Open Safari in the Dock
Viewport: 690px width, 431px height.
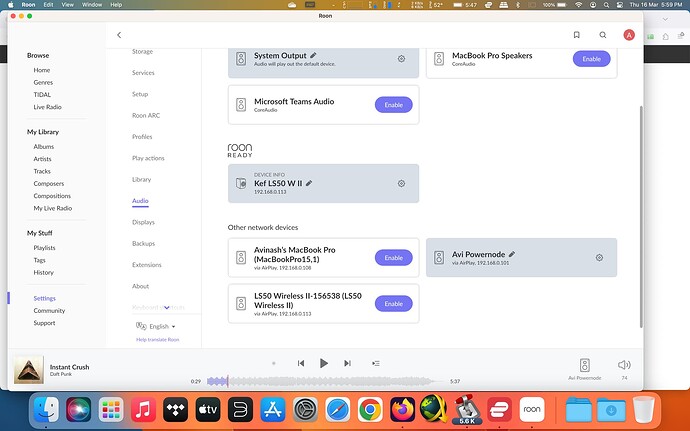coord(338,409)
